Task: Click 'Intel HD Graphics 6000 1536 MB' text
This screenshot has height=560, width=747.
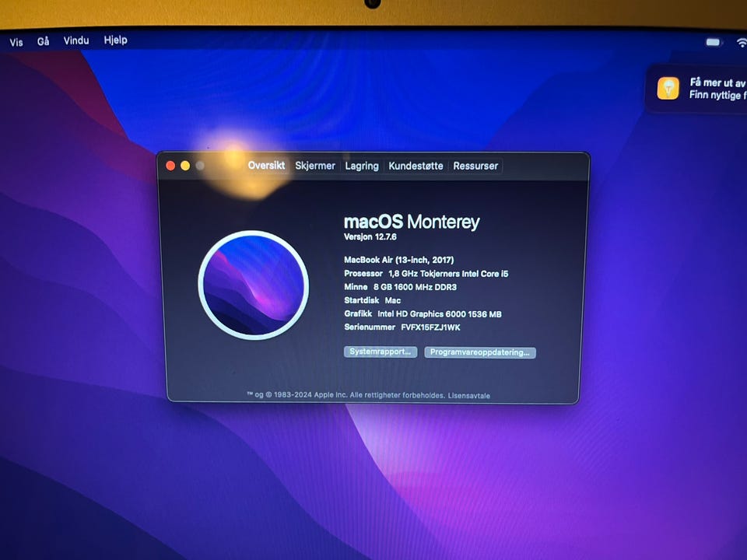Action: [439, 313]
